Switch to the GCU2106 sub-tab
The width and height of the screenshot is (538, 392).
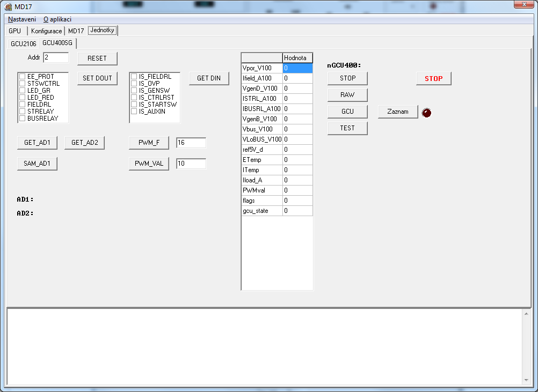pos(23,43)
